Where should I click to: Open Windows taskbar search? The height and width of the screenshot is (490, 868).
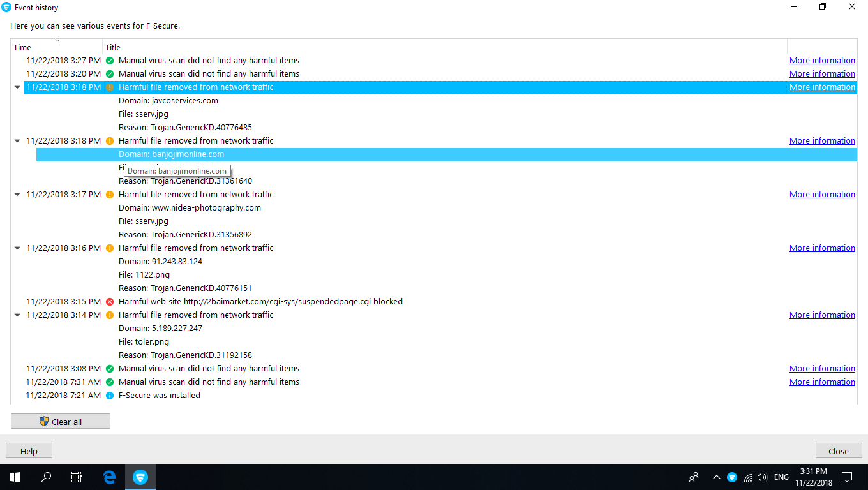point(46,477)
